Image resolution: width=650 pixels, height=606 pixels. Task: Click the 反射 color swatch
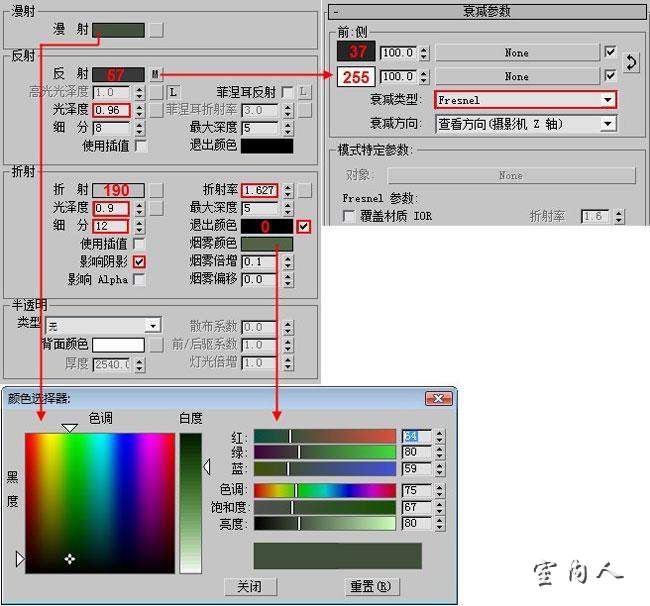(118, 75)
